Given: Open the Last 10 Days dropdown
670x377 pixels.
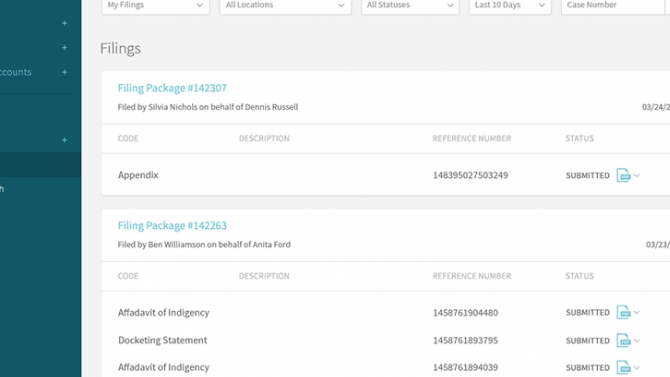Looking at the screenshot, I should 510,6.
